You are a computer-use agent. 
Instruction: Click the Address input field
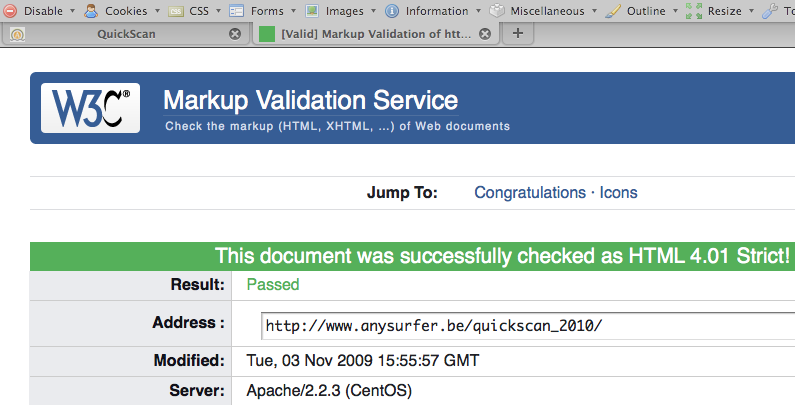click(x=528, y=326)
